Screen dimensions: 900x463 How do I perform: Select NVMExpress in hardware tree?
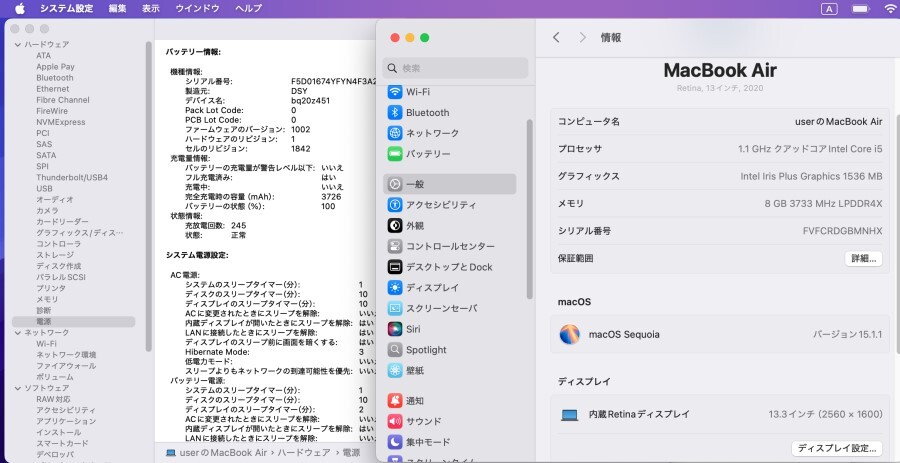[61, 122]
